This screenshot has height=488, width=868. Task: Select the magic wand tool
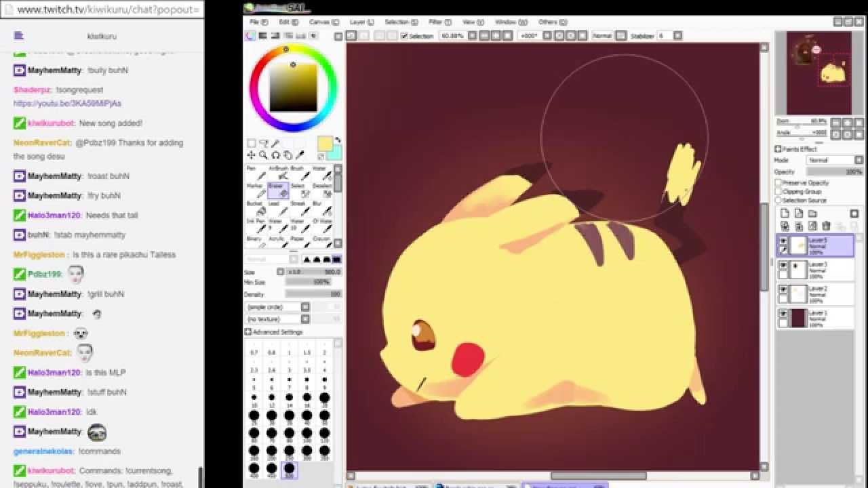tap(275, 144)
